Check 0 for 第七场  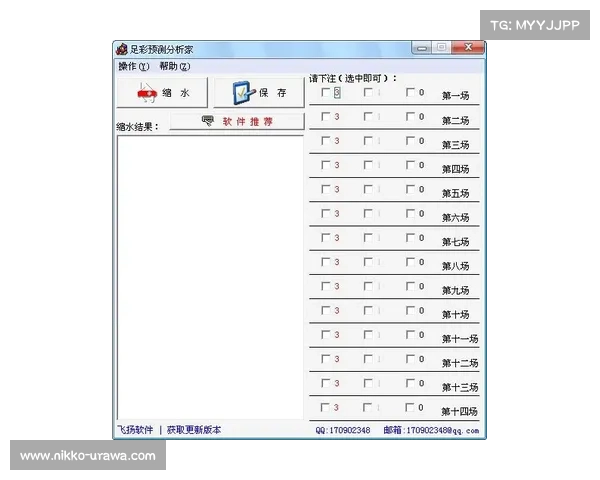tap(410, 238)
